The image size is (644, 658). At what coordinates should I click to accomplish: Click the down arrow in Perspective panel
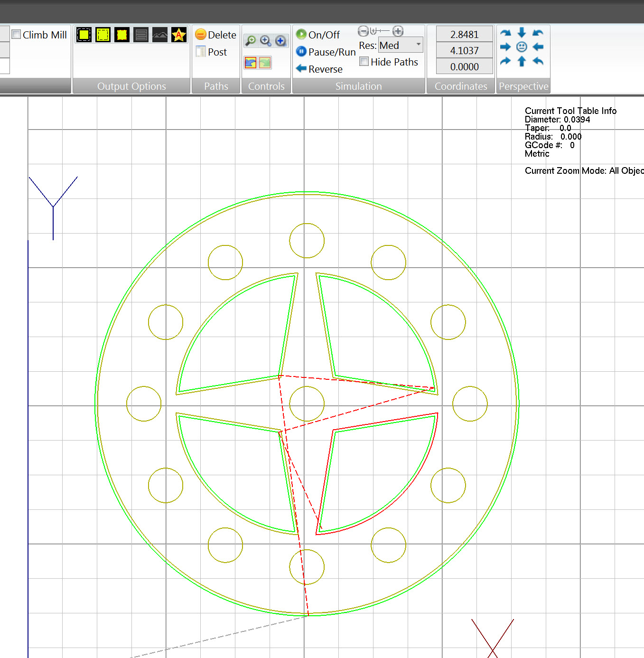(x=522, y=32)
